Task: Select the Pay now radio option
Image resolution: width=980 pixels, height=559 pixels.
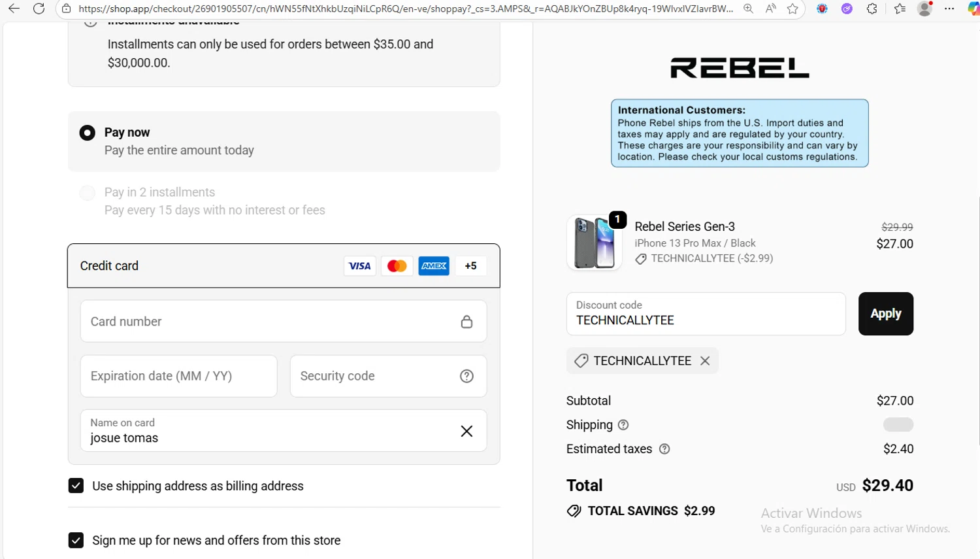Action: point(87,133)
